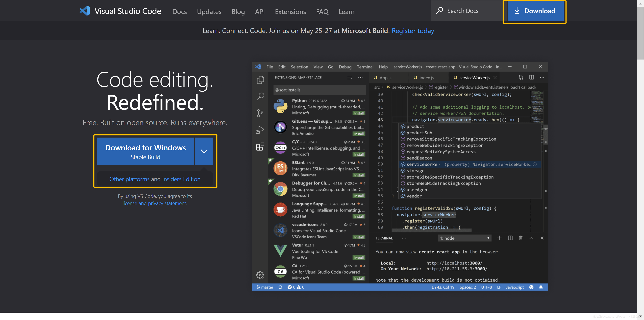Click the Download for Windows Stable Build button
Screen dimensions: 644x320
tap(145, 151)
